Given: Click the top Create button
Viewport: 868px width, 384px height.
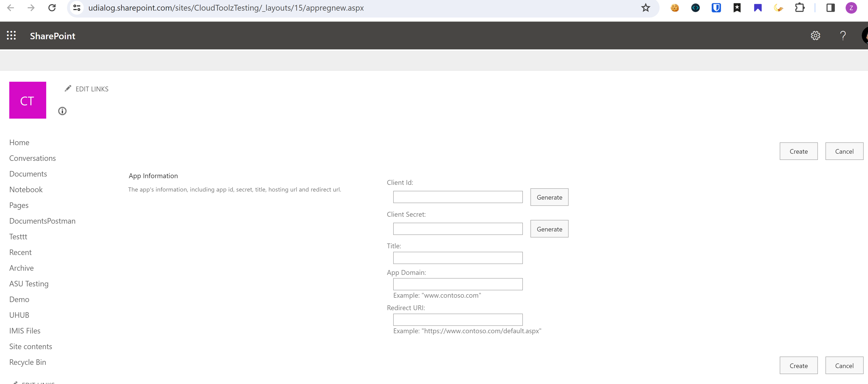Looking at the screenshot, I should [798, 151].
